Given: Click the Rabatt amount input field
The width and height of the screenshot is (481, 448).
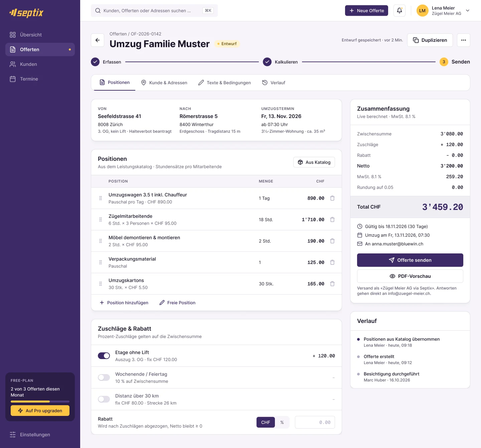Looking at the screenshot, I should pos(315,422).
